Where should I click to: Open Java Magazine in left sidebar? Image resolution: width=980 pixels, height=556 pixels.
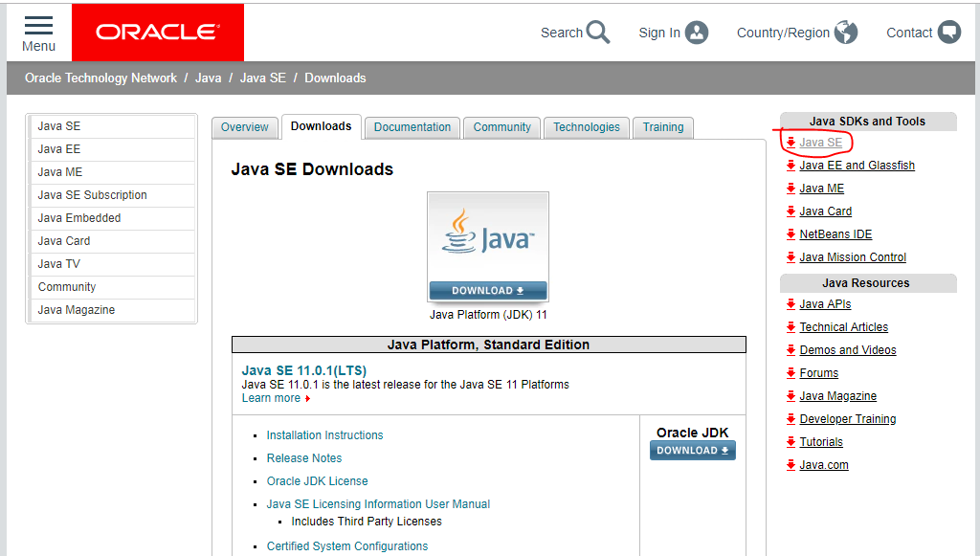click(x=113, y=310)
